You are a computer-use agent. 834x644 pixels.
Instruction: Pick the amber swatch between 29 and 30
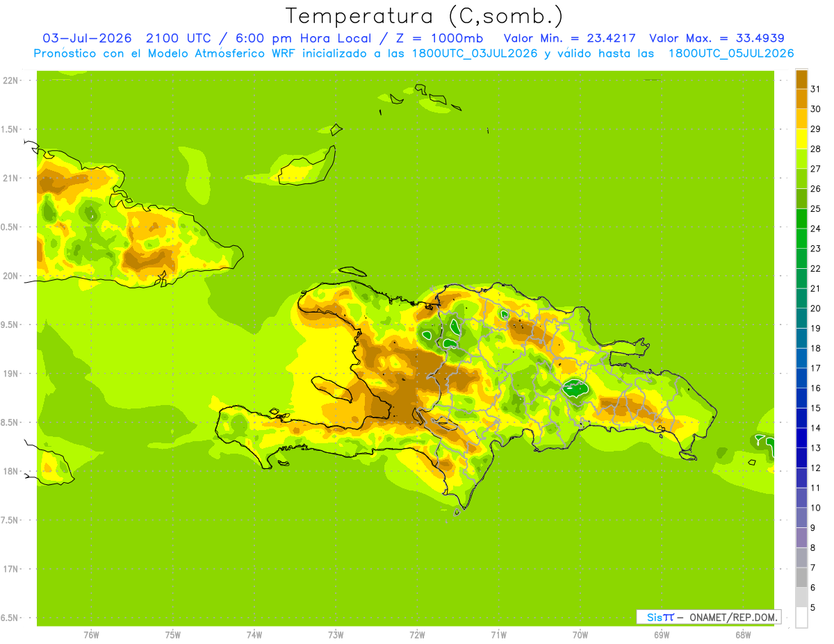click(x=801, y=119)
